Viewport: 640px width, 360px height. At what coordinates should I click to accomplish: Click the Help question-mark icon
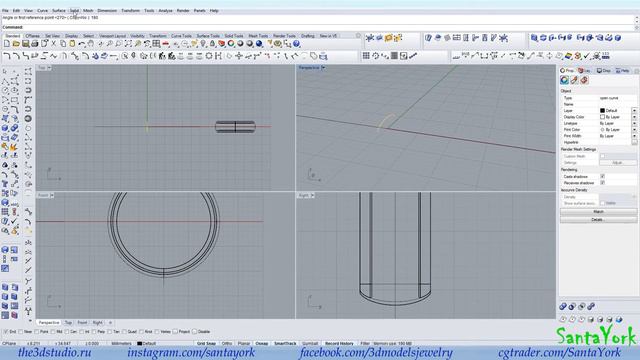pyautogui.click(x=297, y=44)
